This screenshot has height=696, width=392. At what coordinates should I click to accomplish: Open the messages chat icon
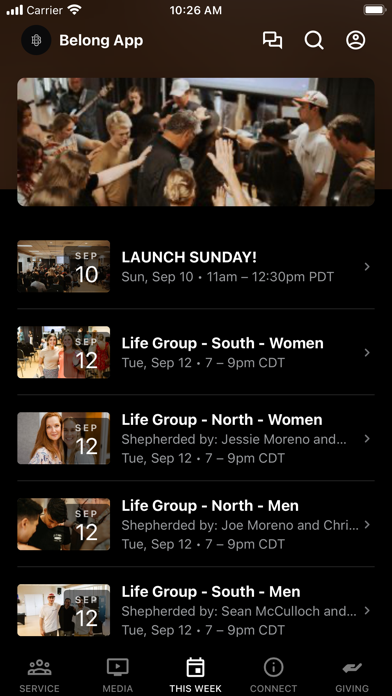[x=272, y=40]
